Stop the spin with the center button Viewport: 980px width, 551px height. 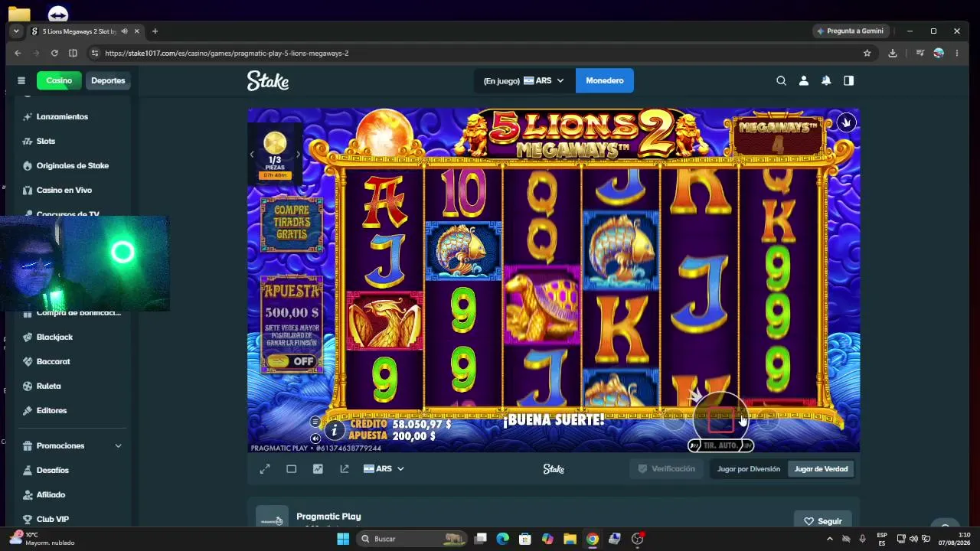(720, 419)
